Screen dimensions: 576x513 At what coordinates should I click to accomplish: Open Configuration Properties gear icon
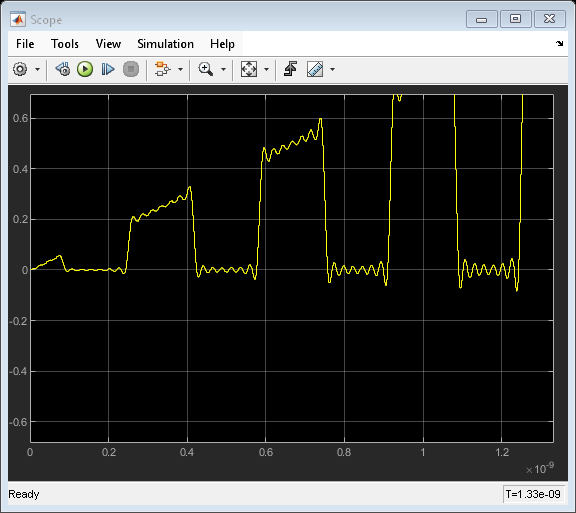[20, 69]
